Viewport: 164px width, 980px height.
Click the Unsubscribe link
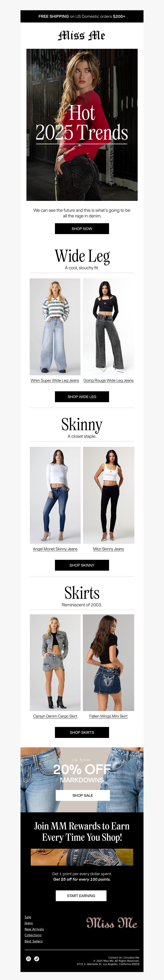point(132,957)
